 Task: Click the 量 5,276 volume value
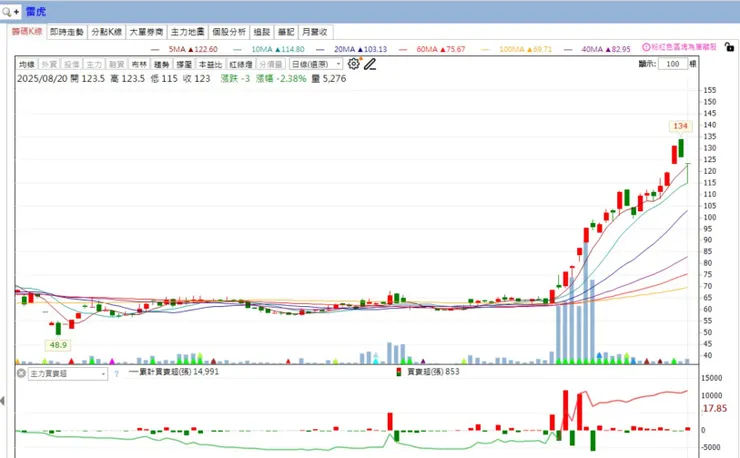(x=329, y=79)
